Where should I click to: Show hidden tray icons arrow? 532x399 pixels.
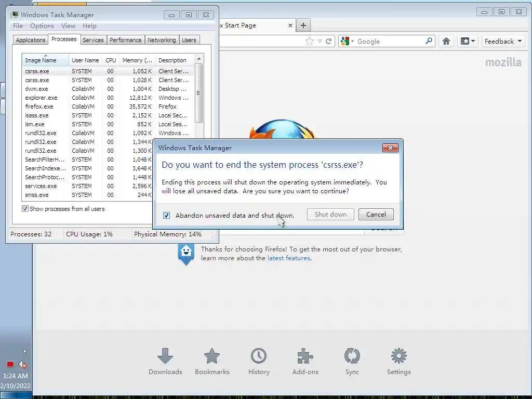24,352
